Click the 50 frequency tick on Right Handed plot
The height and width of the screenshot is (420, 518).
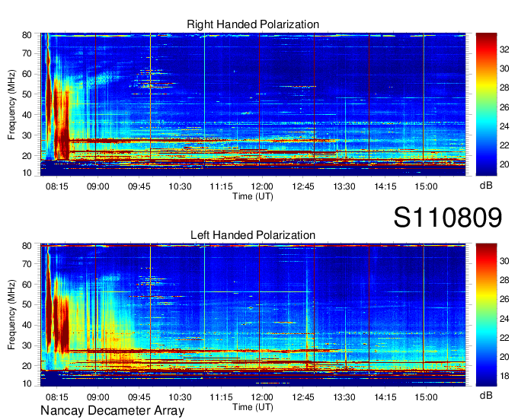tap(27, 94)
